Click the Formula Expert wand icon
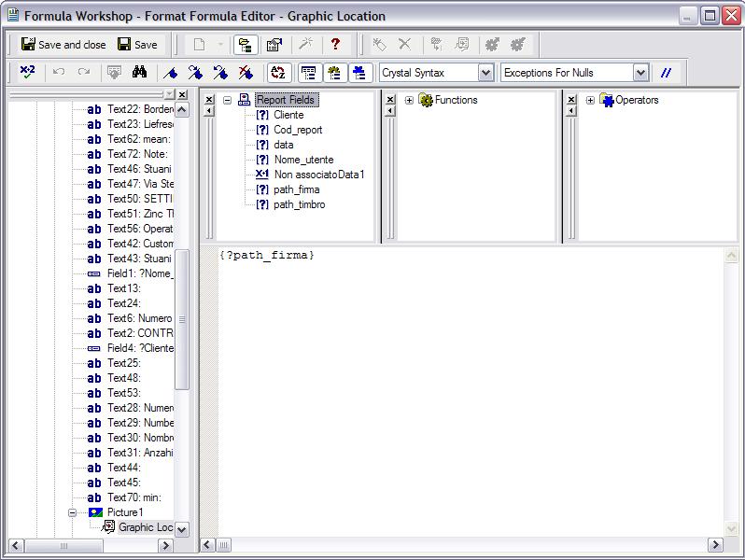745x560 pixels. point(305,45)
